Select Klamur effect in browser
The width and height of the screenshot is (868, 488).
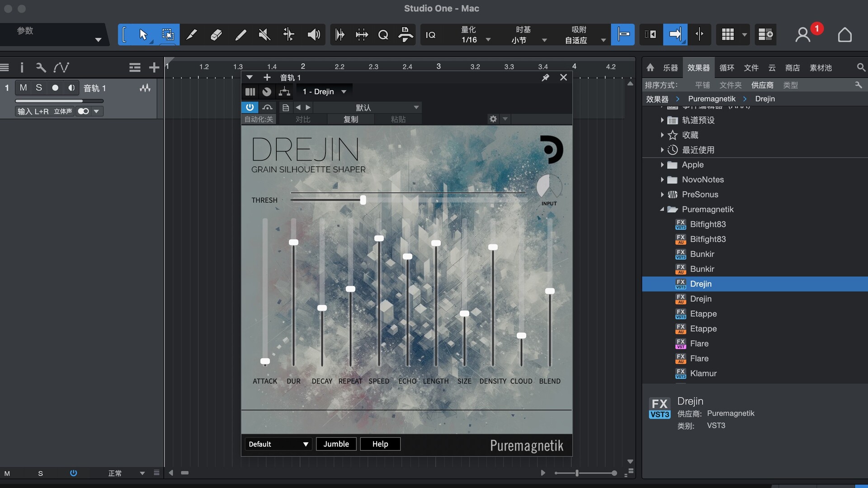pos(703,373)
